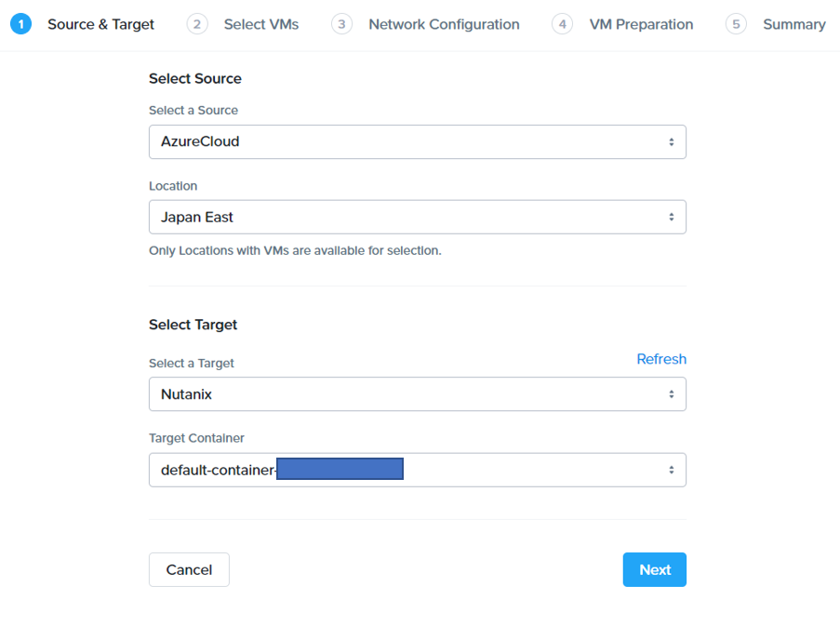Click the Source dropdown arrow icon

click(x=671, y=142)
